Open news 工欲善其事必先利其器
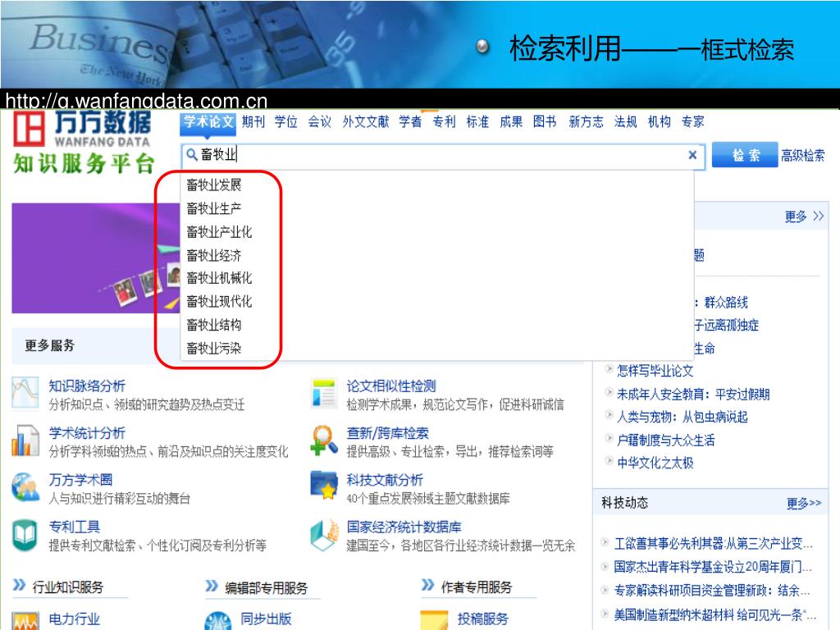 (714, 544)
